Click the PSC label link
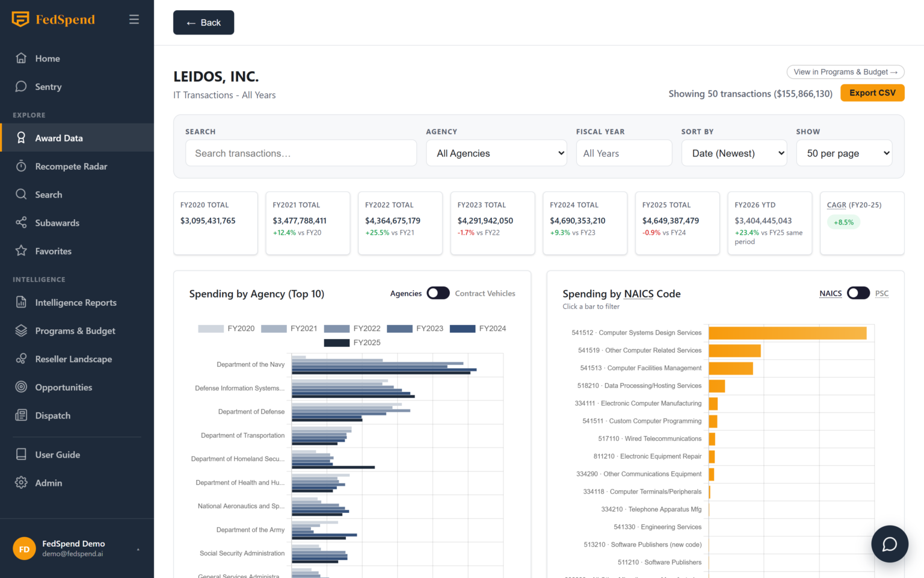Viewport: 924px width, 578px height. (882, 293)
